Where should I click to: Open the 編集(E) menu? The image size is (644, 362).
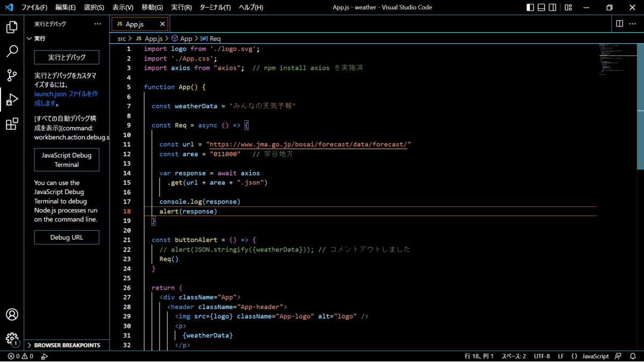(x=65, y=8)
